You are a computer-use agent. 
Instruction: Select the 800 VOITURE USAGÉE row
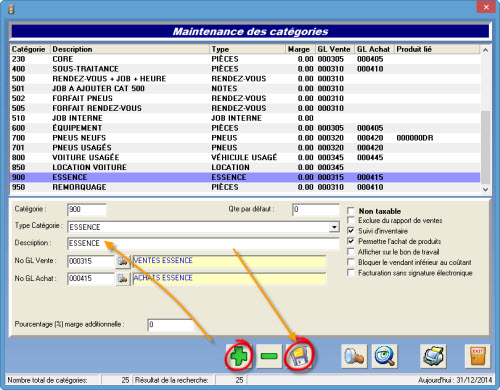[245, 157]
